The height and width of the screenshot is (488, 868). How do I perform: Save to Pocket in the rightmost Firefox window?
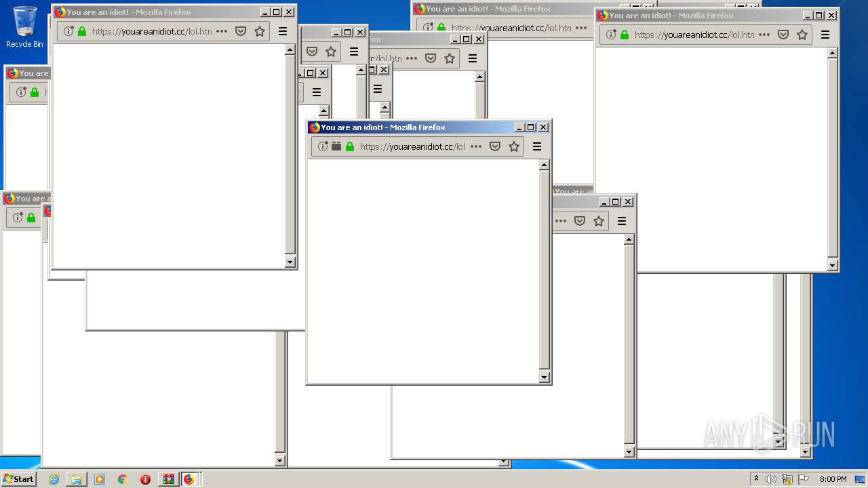coord(783,35)
